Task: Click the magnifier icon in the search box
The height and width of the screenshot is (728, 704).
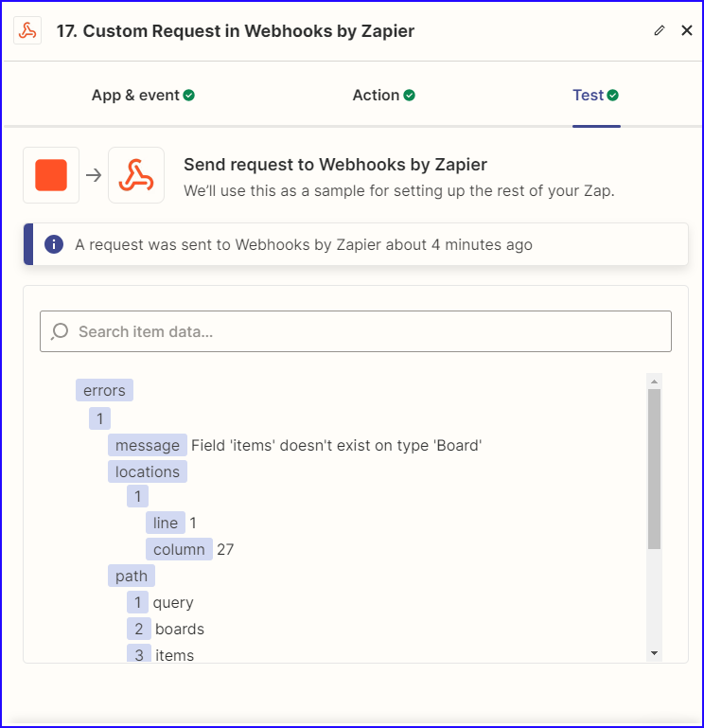Action: 60,331
